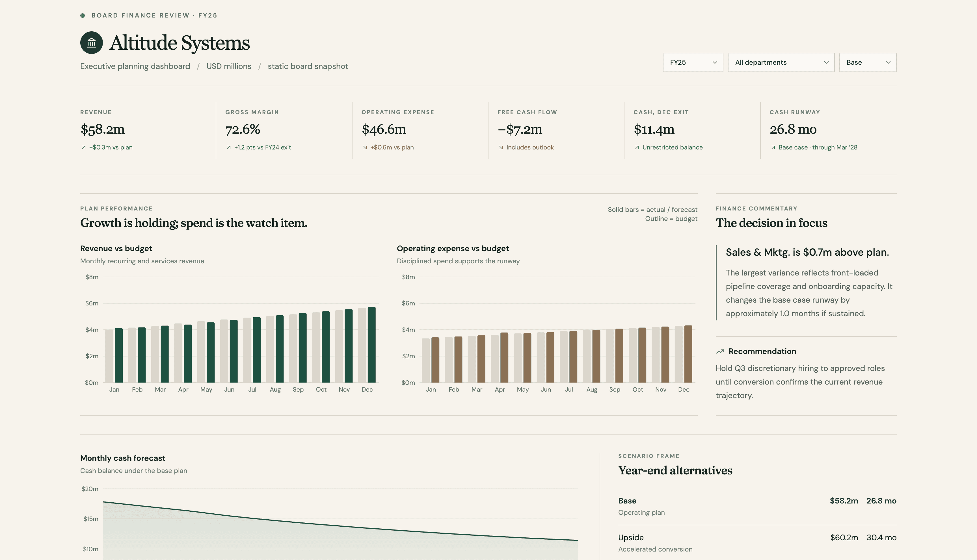Screen dimensions: 977x560
Task: Click the $58.2m revenue value
Action: [x=102, y=129]
